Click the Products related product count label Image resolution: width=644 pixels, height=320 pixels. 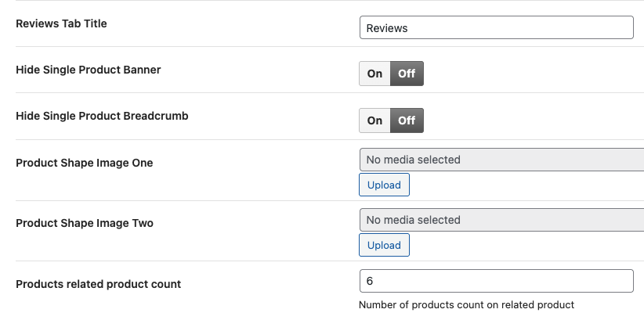(x=98, y=284)
